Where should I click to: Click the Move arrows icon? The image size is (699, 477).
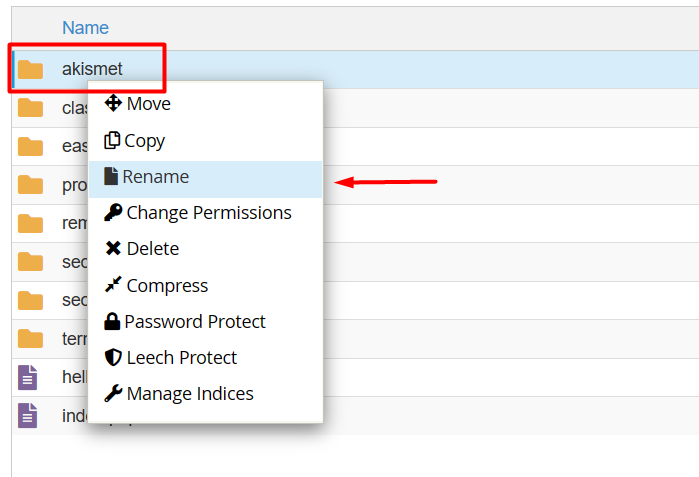113,103
